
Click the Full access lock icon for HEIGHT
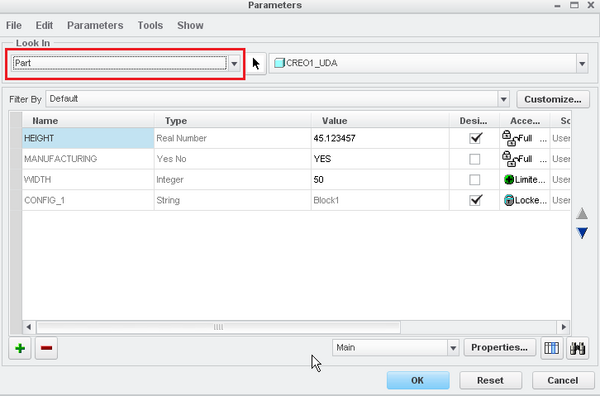point(509,139)
